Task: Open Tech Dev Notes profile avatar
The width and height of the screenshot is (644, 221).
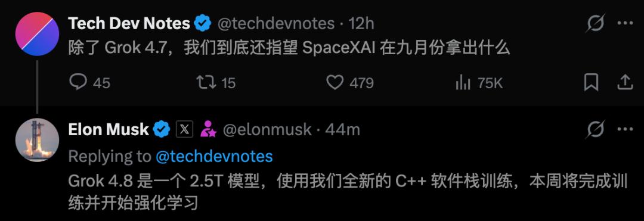Action: tap(38, 34)
